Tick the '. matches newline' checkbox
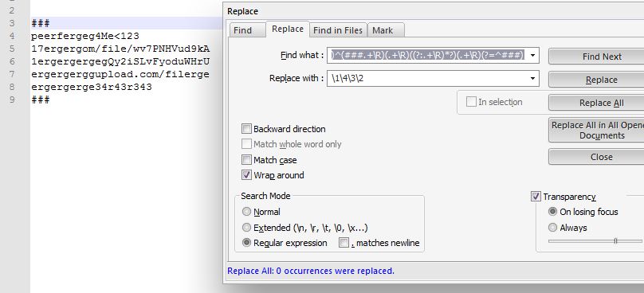This screenshot has width=644, height=293. pyautogui.click(x=344, y=243)
